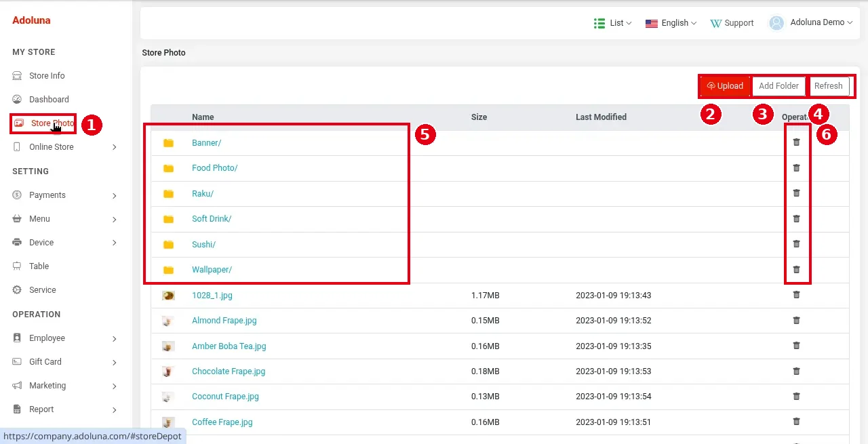Click the Add Folder button

pos(778,86)
